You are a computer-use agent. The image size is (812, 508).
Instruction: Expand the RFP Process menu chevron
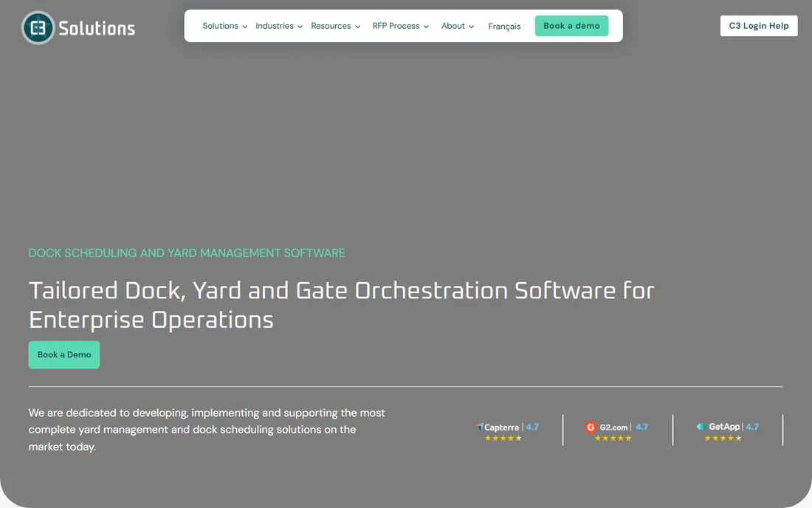[x=426, y=27]
